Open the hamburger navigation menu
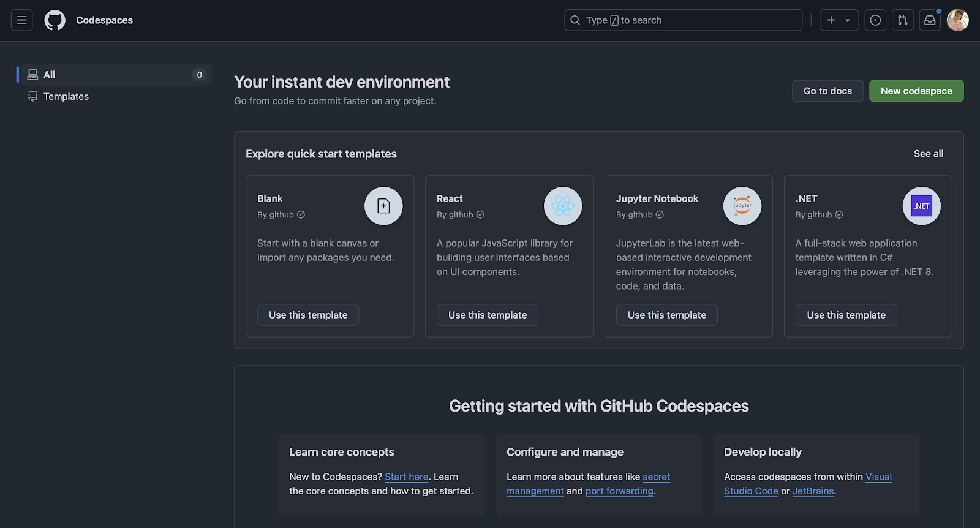980x528 pixels. click(x=21, y=20)
